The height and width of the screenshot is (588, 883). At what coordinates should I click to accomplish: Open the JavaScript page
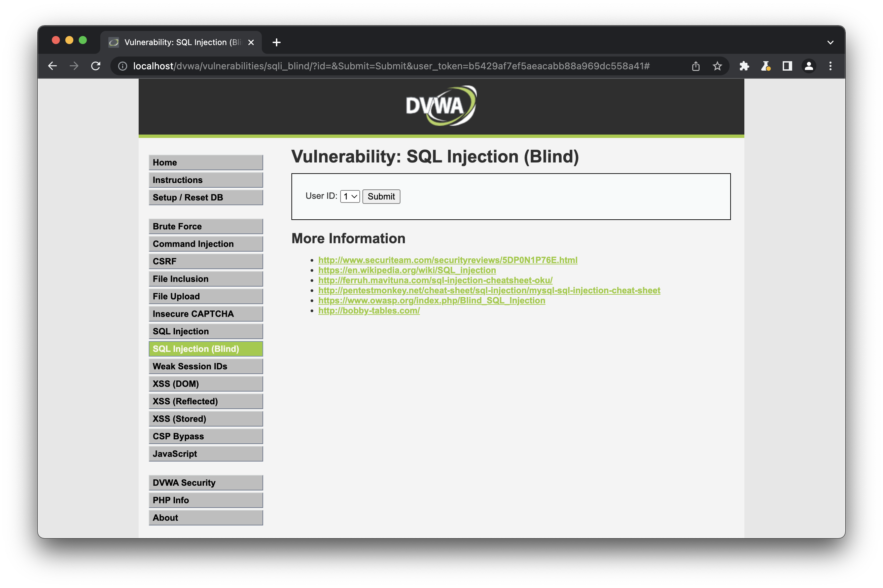point(206,454)
